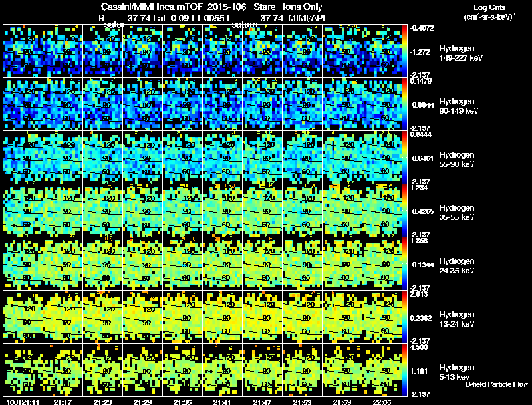This screenshot has width=532, height=405.
Task: Click the '21:23' time label
Action: pos(102,402)
